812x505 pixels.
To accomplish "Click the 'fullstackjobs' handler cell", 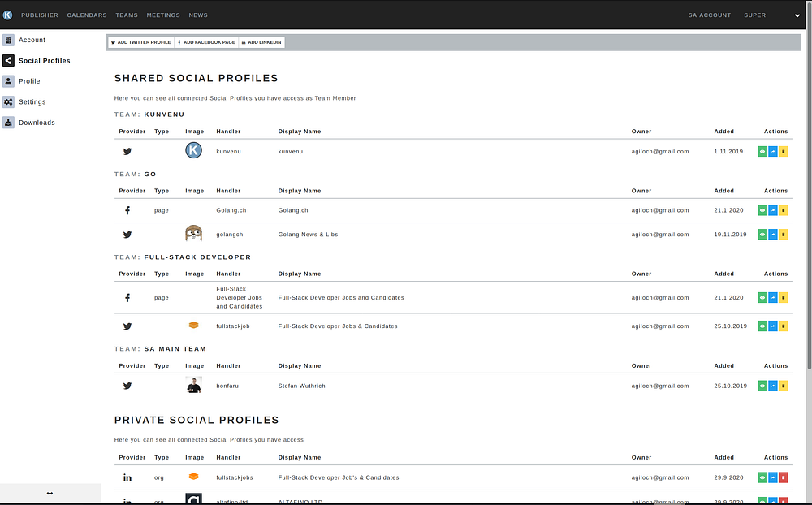I will [235, 477].
